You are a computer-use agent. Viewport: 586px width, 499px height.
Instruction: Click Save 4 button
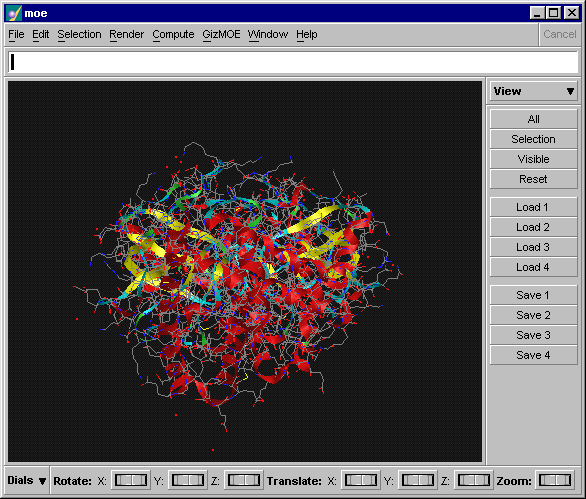pyautogui.click(x=533, y=355)
